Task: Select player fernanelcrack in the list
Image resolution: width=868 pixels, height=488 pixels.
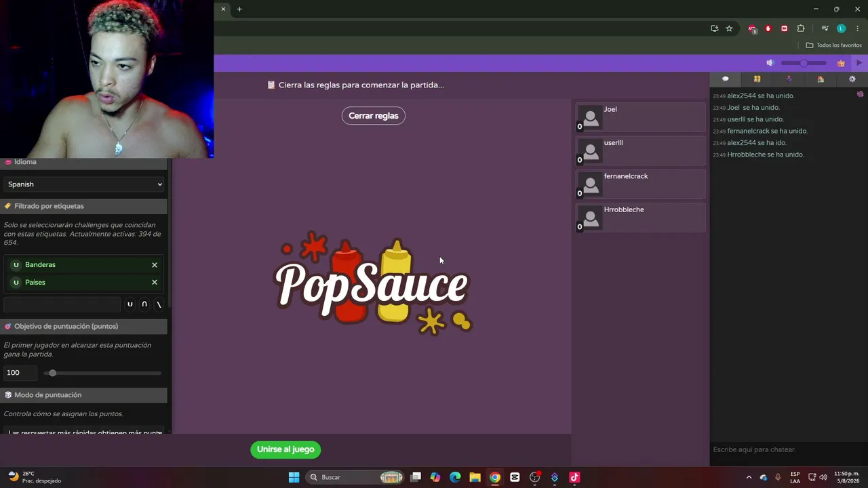Action: pos(641,184)
